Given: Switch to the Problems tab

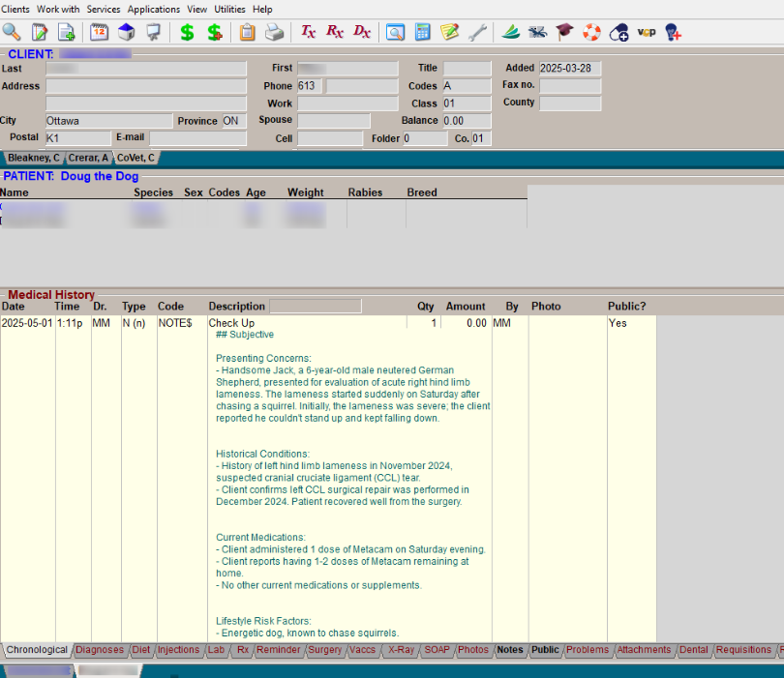Looking at the screenshot, I should [588, 650].
